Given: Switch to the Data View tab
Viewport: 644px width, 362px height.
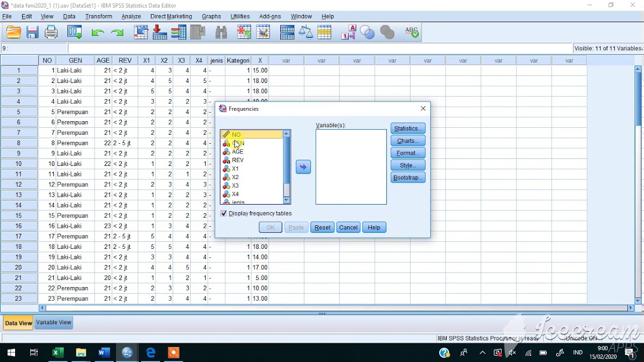Looking at the screenshot, I should (x=18, y=323).
